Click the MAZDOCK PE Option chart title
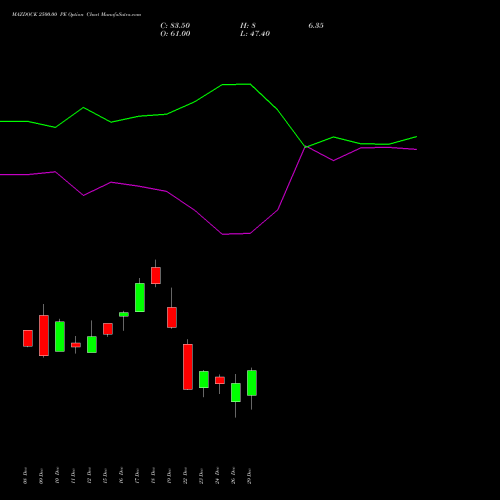The image size is (500, 500). point(76,14)
